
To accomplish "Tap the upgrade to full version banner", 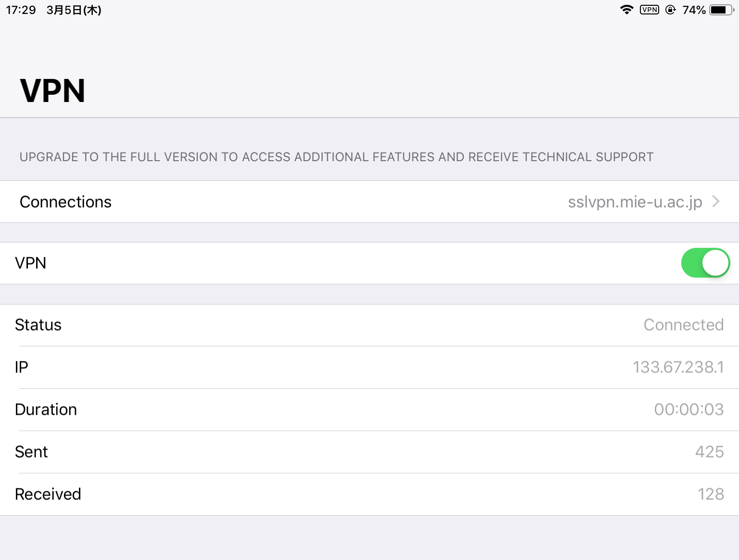I will (336, 157).
